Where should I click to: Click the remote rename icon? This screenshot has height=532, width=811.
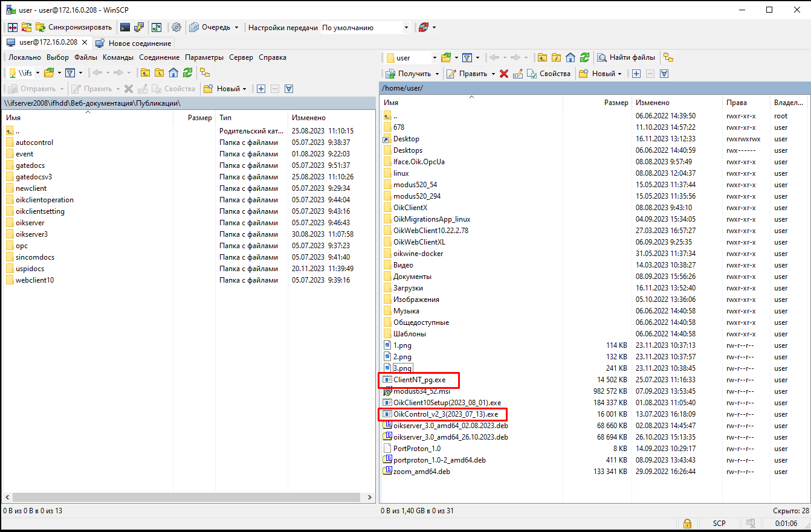pyautogui.click(x=518, y=74)
